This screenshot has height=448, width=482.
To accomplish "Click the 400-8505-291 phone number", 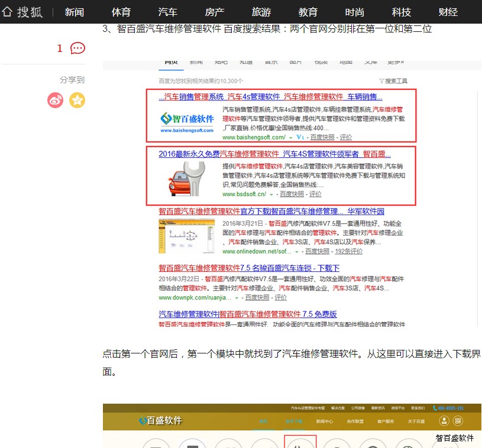I will coord(451,408).
